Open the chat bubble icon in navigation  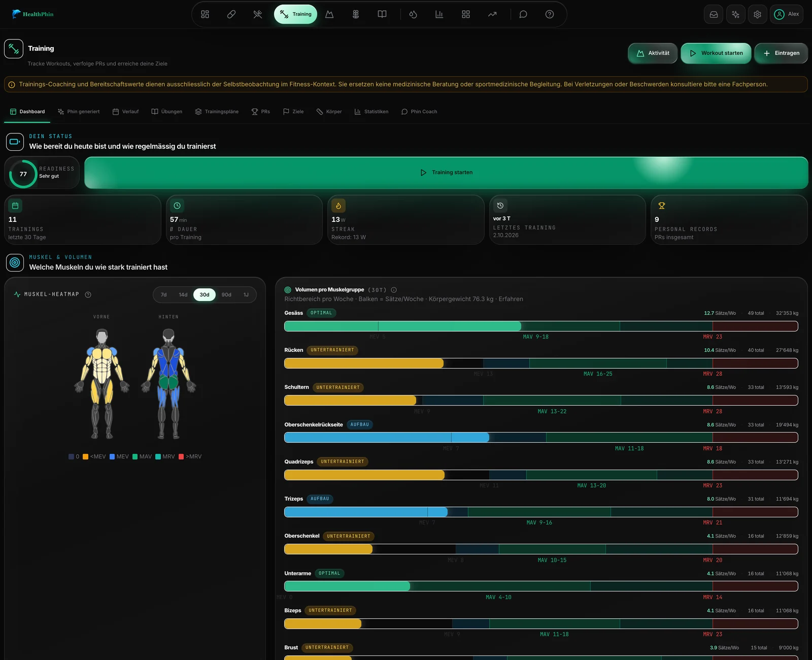click(x=523, y=14)
